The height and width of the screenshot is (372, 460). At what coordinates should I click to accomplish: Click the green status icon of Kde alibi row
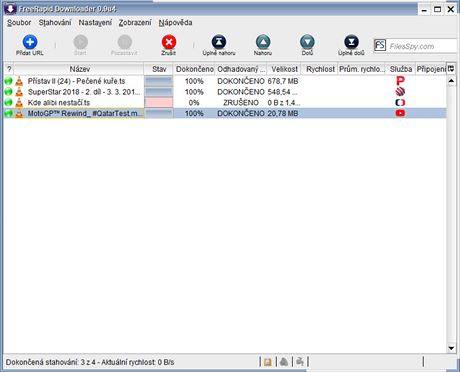(9, 102)
